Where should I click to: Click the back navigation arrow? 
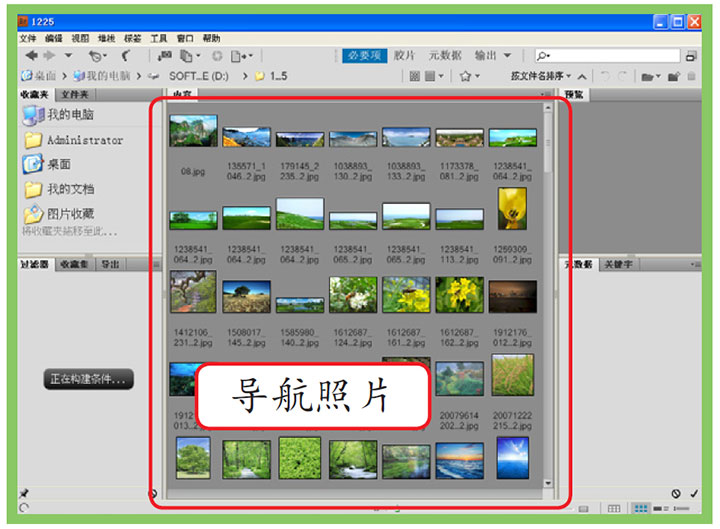click(x=32, y=56)
